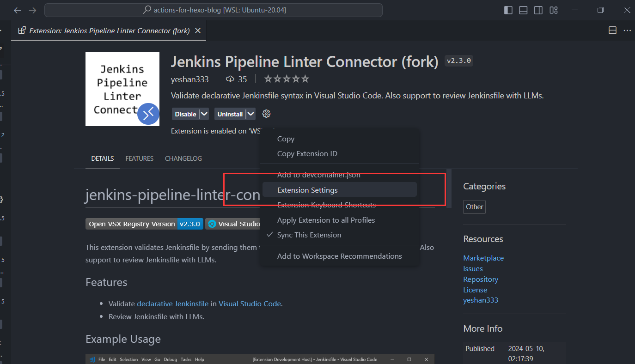This screenshot has height=364, width=635.
Task: Toggle Sync This Extension
Action: [309, 235]
